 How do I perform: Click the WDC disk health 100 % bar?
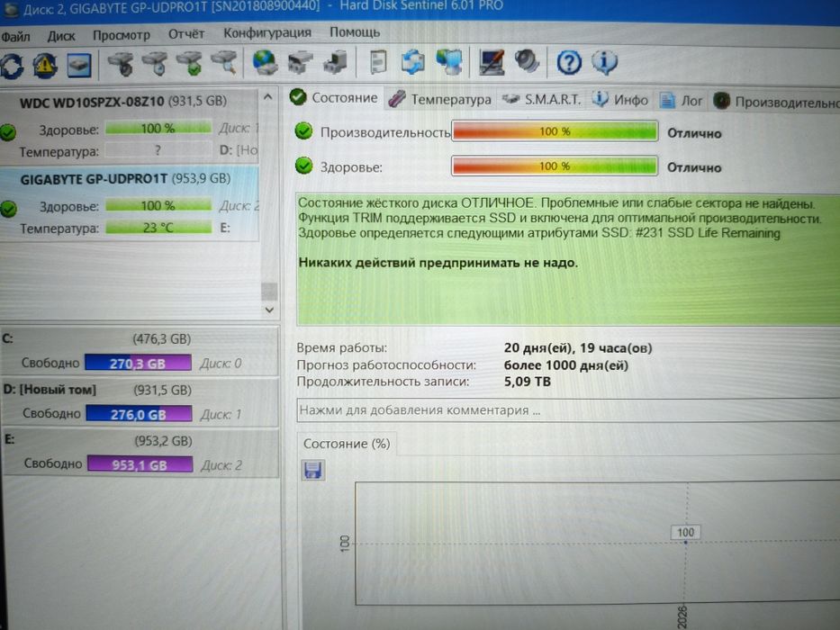click(158, 128)
